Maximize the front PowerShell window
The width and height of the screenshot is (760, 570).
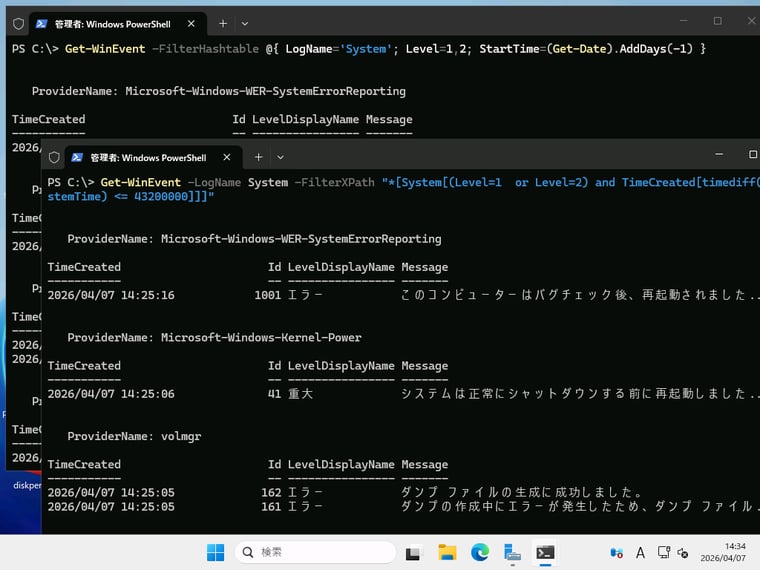point(753,154)
